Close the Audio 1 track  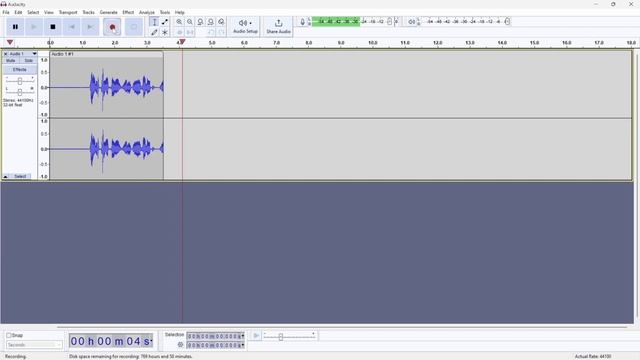[6, 54]
